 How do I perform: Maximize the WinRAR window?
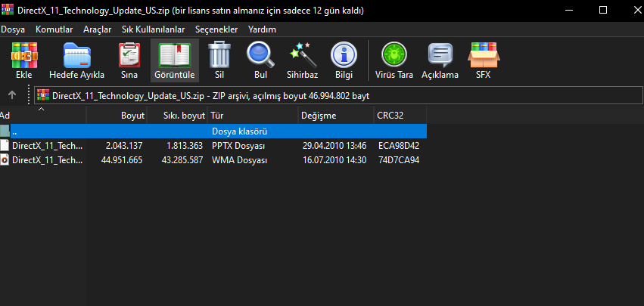603,11
